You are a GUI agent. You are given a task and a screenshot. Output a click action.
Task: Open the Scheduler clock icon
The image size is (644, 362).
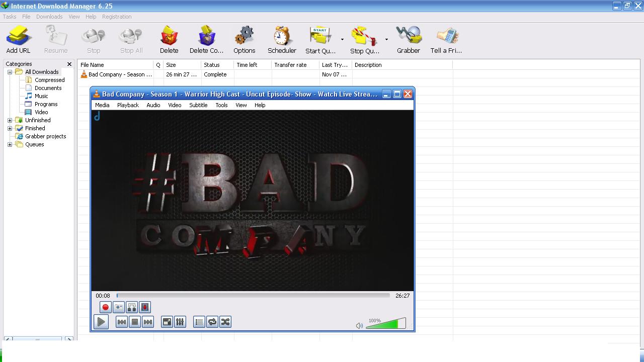tap(282, 36)
